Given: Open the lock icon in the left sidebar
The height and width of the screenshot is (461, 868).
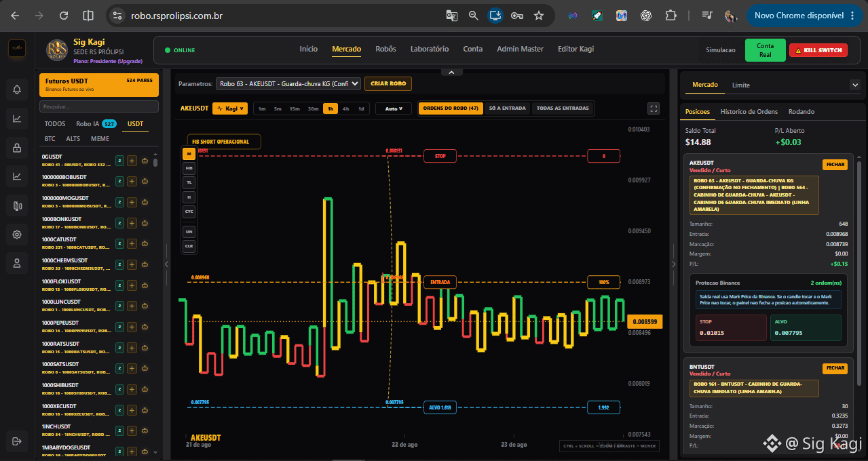Looking at the screenshot, I should tap(16, 147).
